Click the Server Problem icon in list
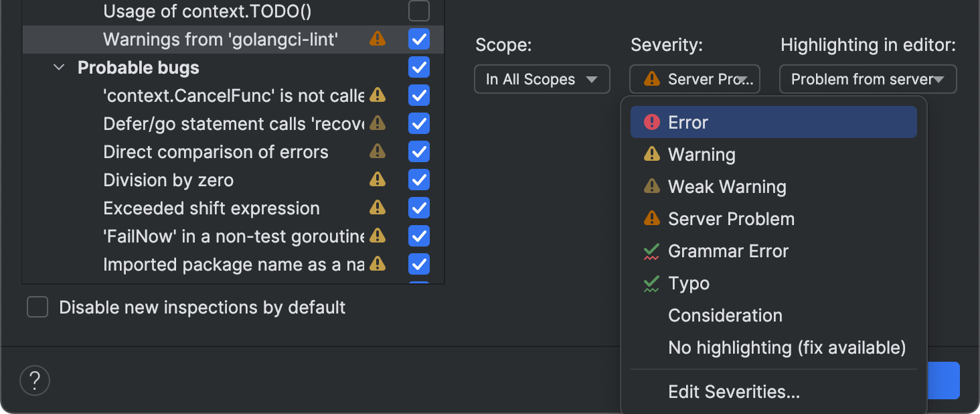Screen dimensions: 980x414 651,219
